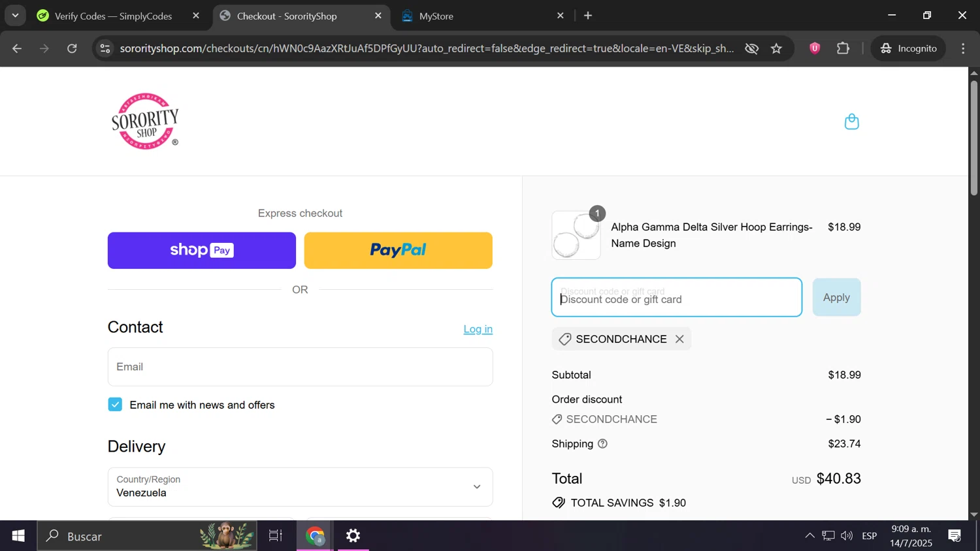This screenshot has height=551, width=980.
Task: Remove the SECONDCHANCE discount code tag
Action: pyautogui.click(x=679, y=339)
